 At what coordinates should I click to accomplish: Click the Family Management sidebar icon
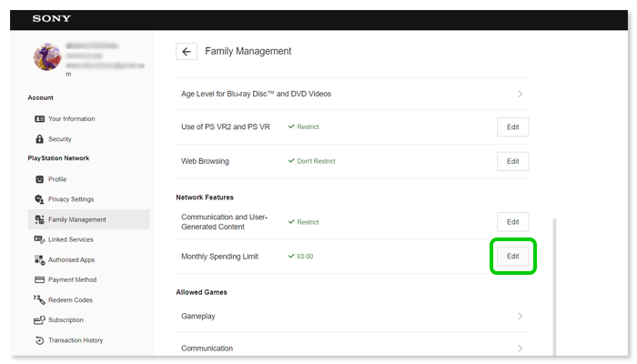[39, 219]
